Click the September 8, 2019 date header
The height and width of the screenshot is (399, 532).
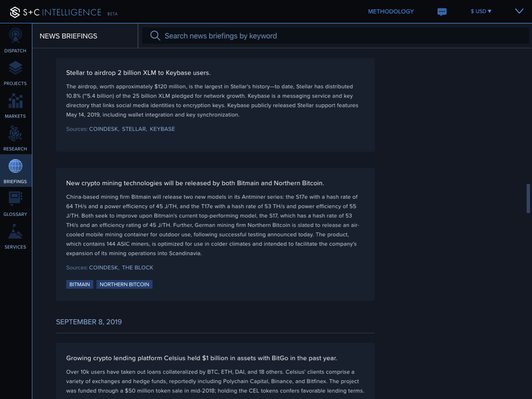[89, 322]
